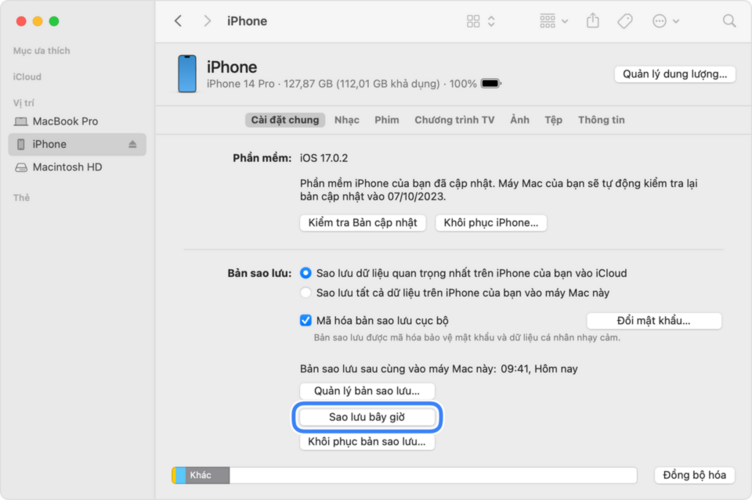Switch to the Thông tin tab
Image resolution: width=752 pixels, height=500 pixels.
[x=601, y=120]
